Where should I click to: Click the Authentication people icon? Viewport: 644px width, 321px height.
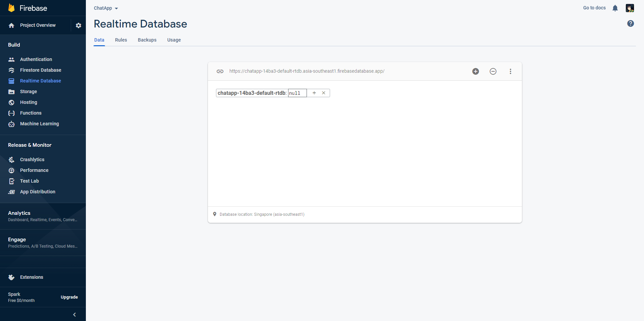click(x=11, y=59)
